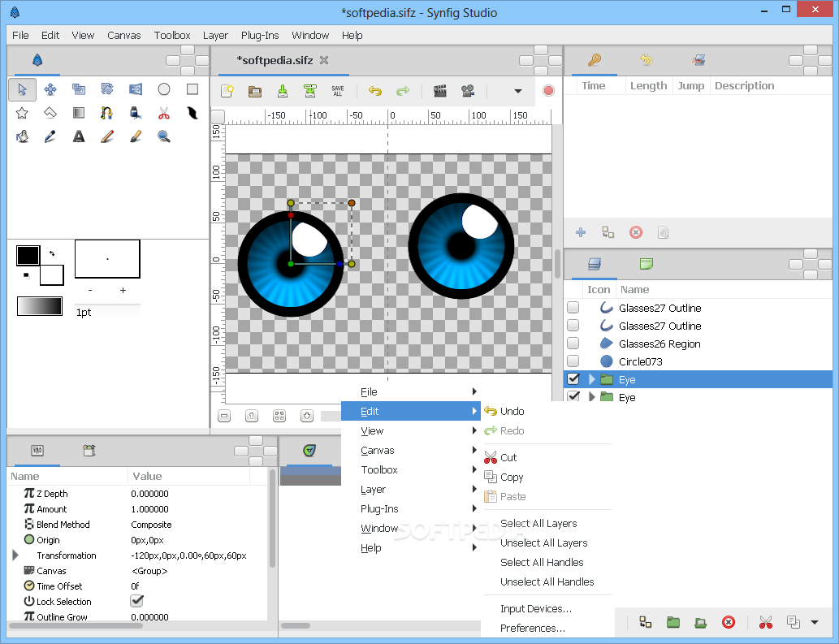Click the Save All toolbar button

[x=338, y=91]
